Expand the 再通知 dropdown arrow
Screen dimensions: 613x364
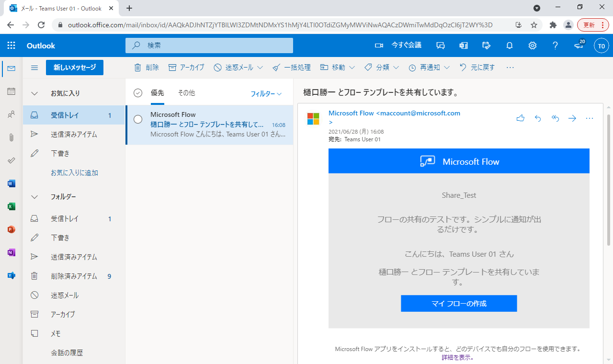pyautogui.click(x=447, y=68)
